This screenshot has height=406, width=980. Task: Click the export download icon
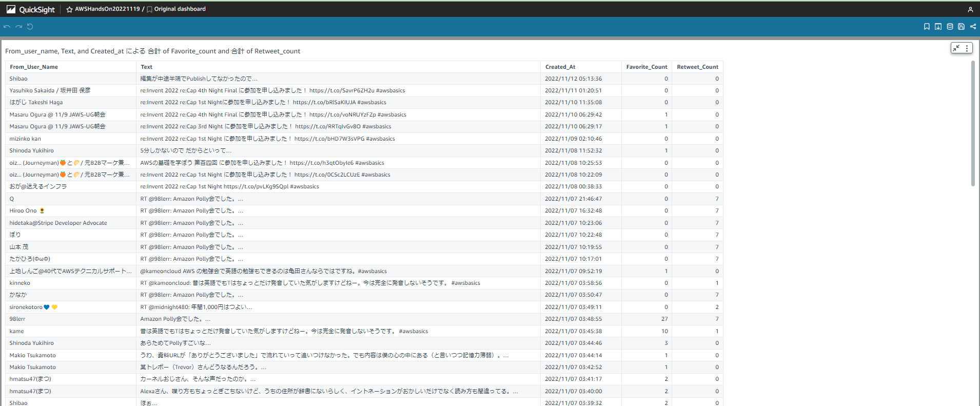(938, 27)
